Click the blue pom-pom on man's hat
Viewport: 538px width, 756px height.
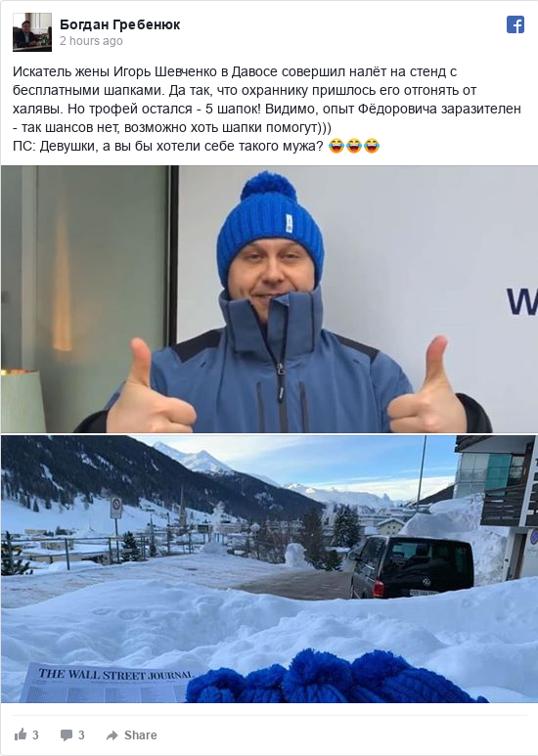pos(269,186)
